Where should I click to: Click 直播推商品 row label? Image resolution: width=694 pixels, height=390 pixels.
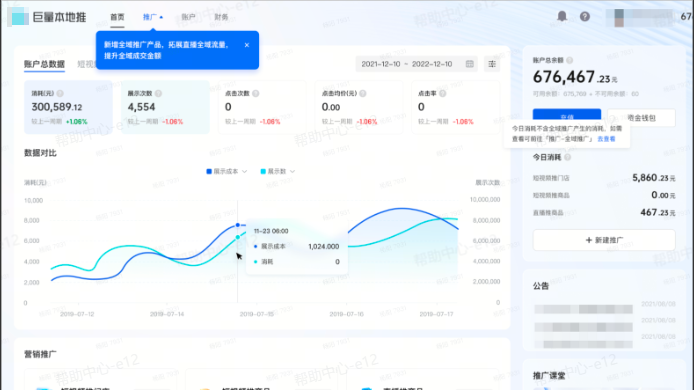[548, 213]
